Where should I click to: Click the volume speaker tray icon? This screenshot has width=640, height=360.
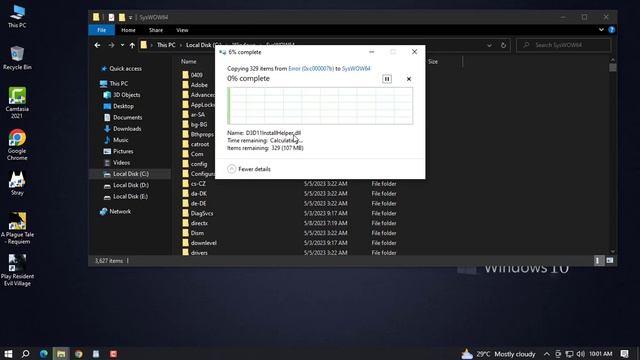pos(580,353)
